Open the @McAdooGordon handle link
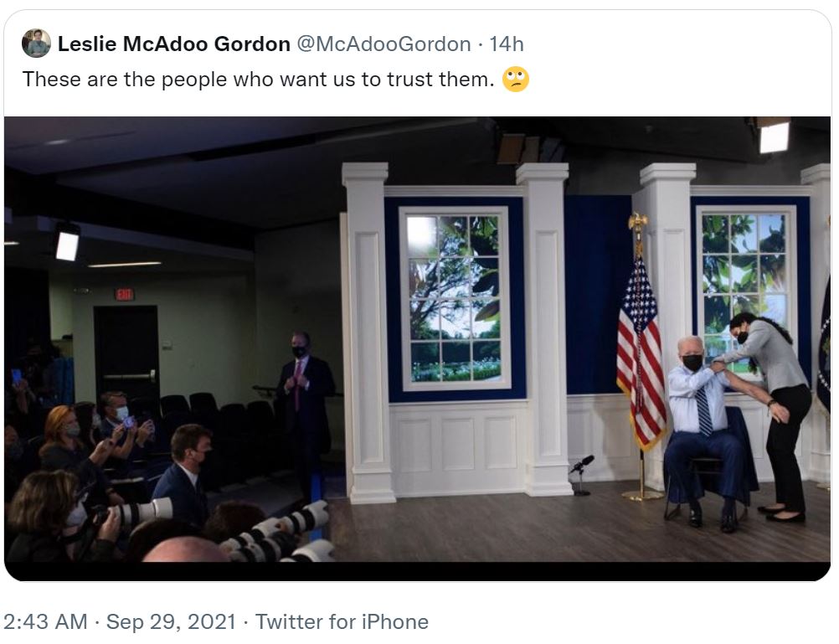The width and height of the screenshot is (839, 644). click(383, 44)
